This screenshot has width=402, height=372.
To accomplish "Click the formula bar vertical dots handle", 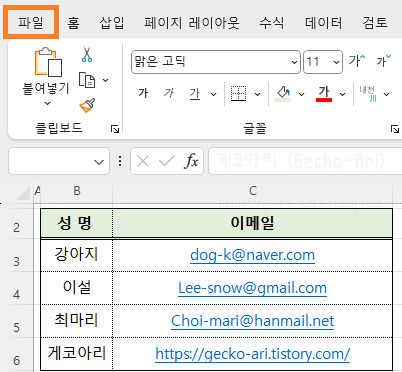I will click(120, 161).
